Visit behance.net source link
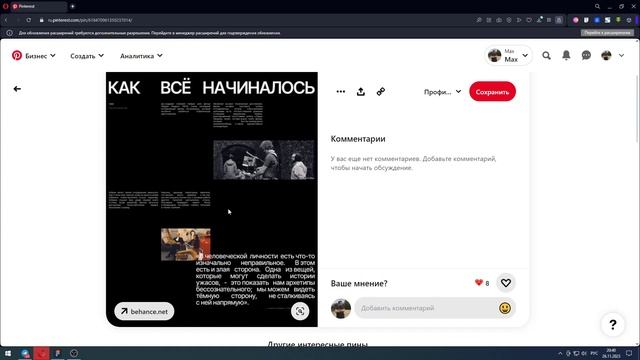The image size is (640, 360). (x=144, y=311)
